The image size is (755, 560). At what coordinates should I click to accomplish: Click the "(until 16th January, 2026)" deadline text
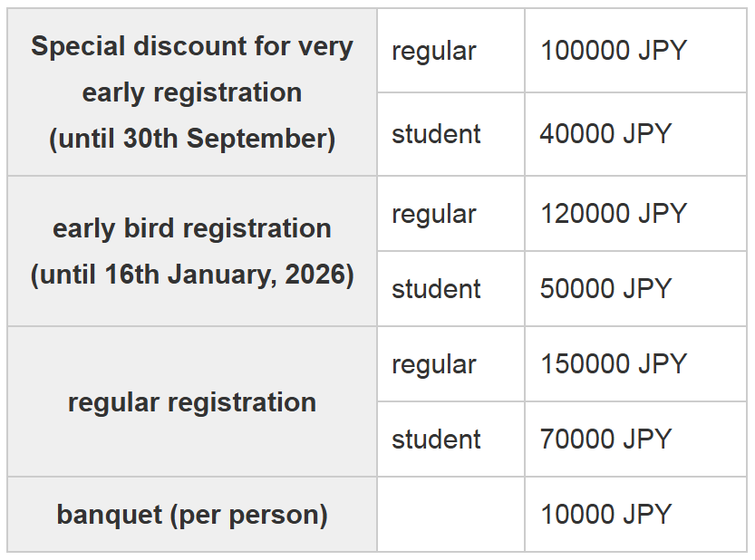pyautogui.click(x=192, y=275)
